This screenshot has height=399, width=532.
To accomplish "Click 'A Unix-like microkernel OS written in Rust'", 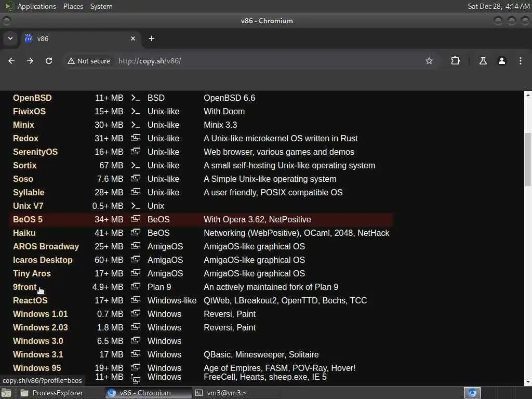I will click(x=281, y=138).
